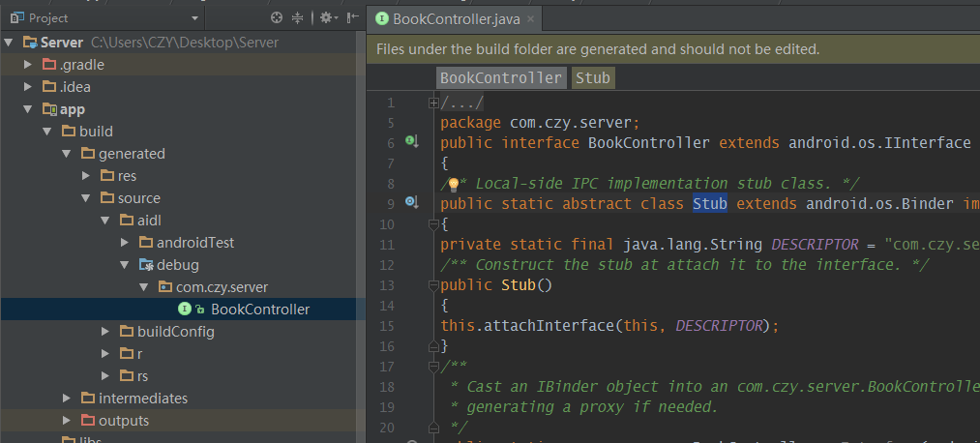
Task: Click the intermediates folder icon
Action: tap(88, 399)
